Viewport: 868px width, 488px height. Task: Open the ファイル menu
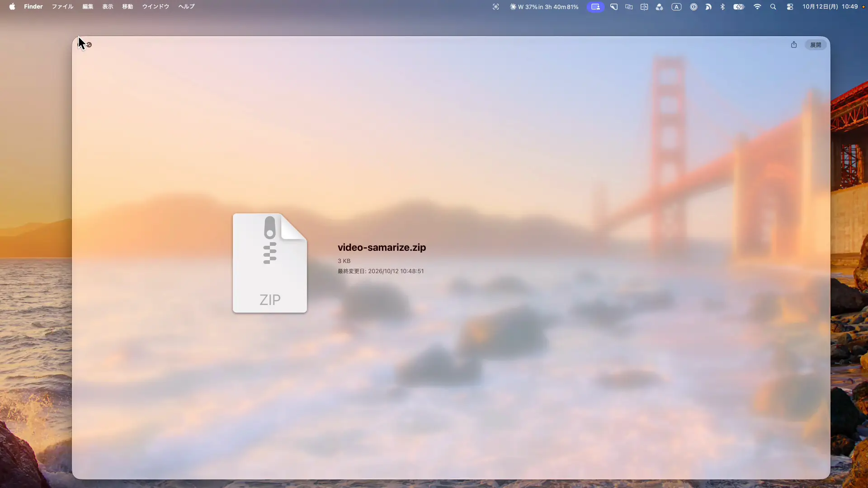(62, 7)
